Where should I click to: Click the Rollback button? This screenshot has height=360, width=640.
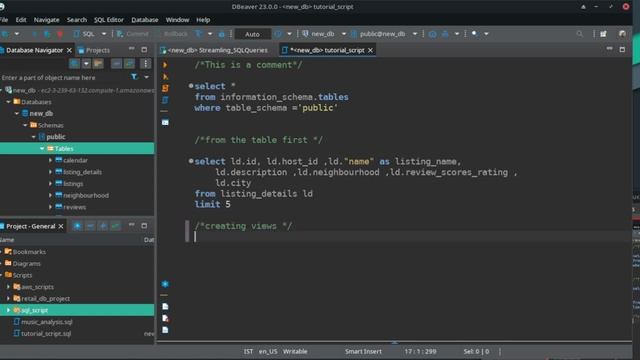pos(176,34)
